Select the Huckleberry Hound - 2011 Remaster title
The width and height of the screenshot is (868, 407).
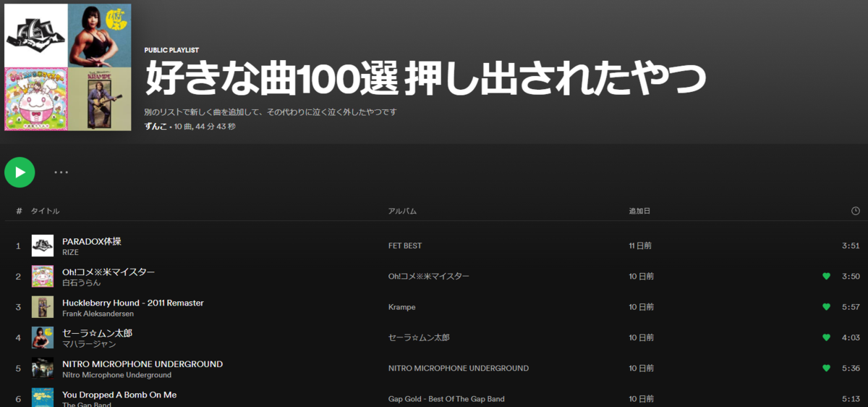(133, 303)
